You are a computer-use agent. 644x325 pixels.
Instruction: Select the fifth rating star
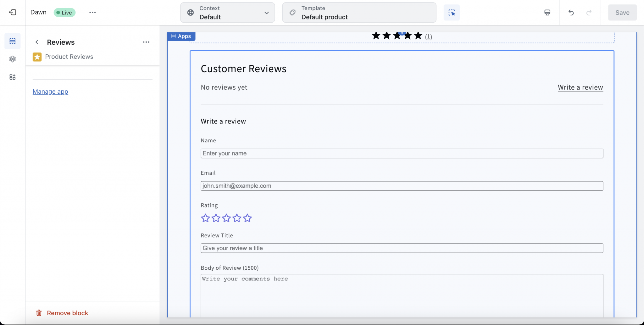247,218
